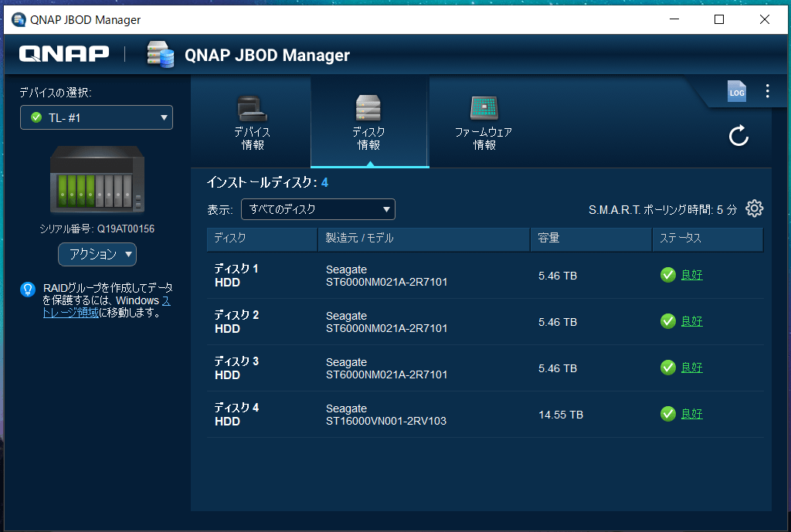This screenshot has width=791, height=532.
Task: Click the JBOD Manager database icon
Action: 161,55
